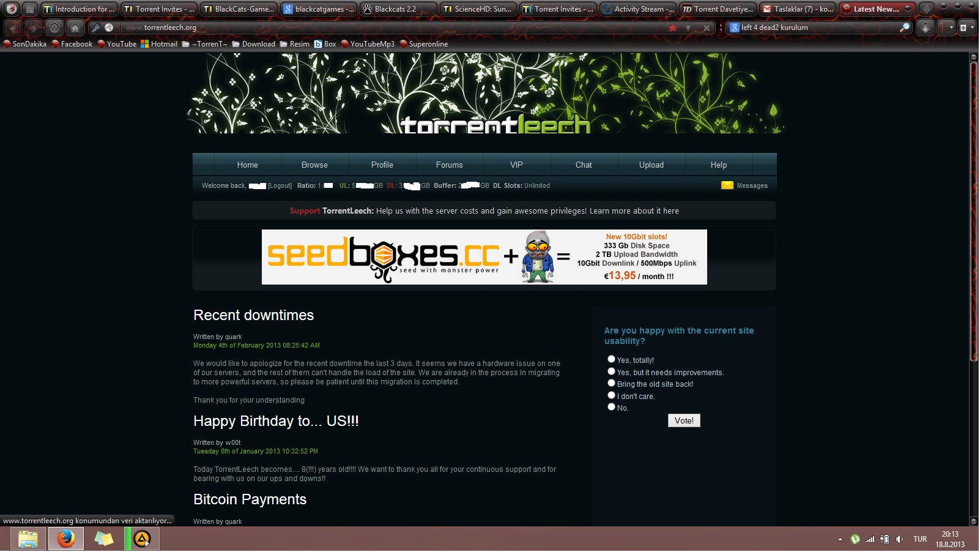Open the volume speaker tray icon
980x552 pixels.
899,539
